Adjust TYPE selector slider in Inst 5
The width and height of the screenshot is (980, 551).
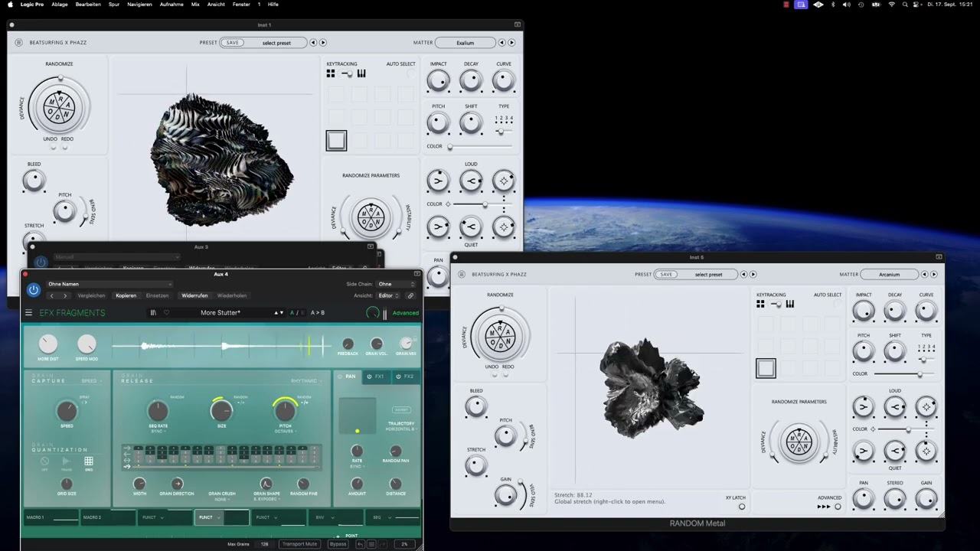tap(928, 359)
